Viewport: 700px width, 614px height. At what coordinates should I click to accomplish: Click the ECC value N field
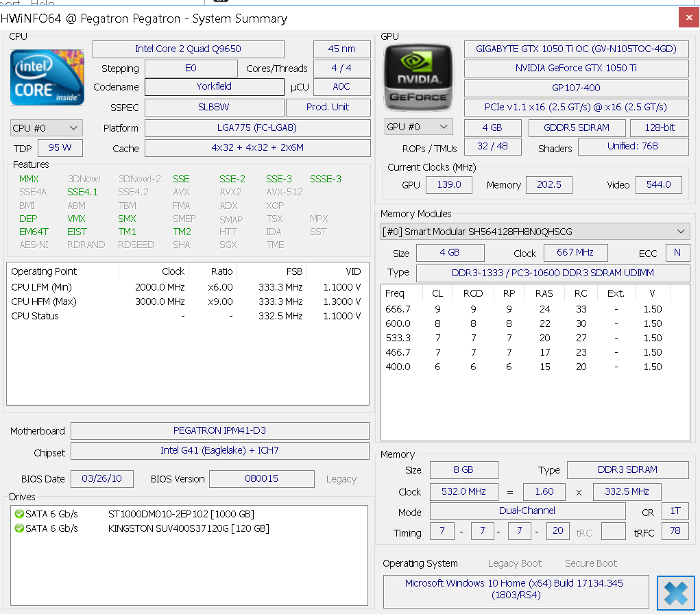[677, 253]
